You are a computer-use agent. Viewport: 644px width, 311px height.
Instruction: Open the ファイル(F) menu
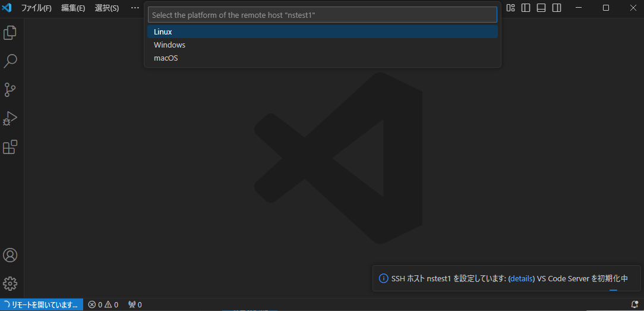coord(36,8)
